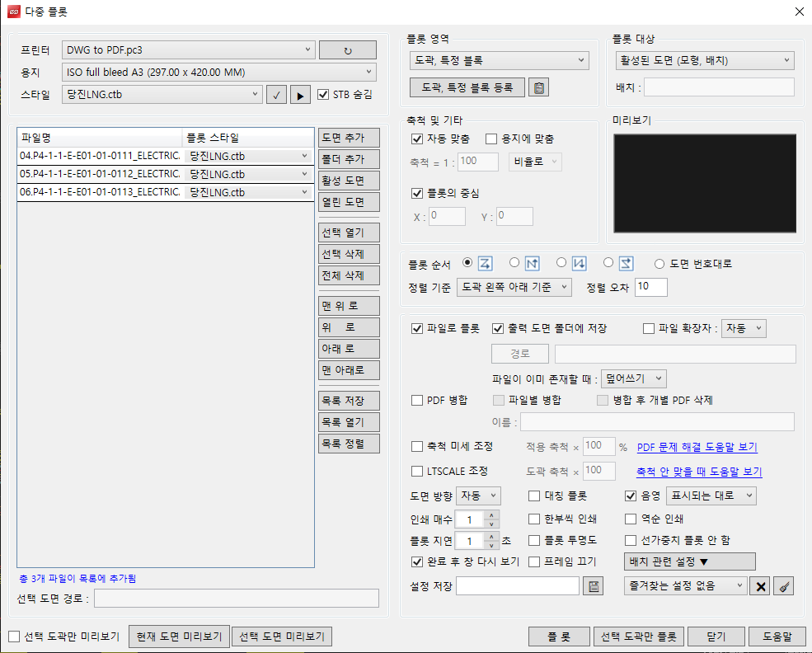The image size is (812, 653).
Task: Click the 목록 저장 button
Action: point(349,402)
